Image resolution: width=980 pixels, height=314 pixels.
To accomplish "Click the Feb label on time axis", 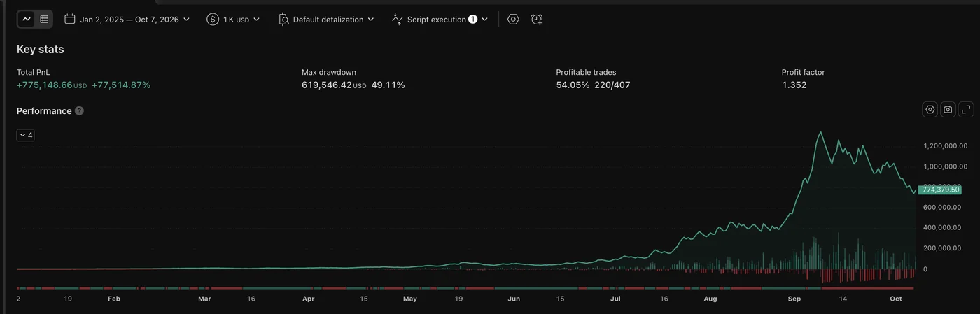I will click(114, 299).
